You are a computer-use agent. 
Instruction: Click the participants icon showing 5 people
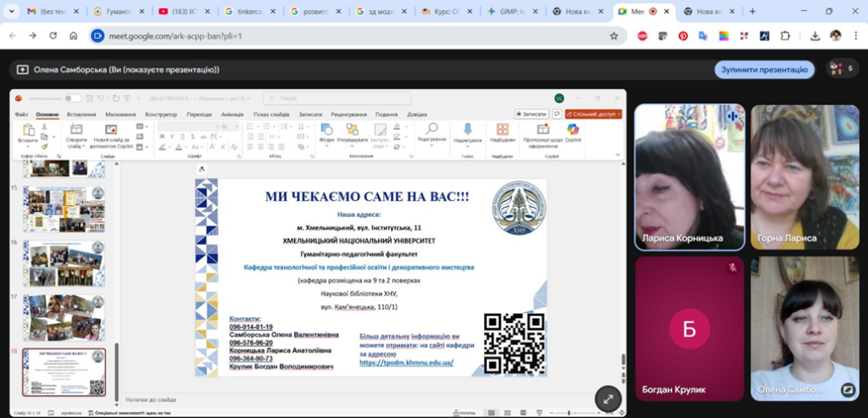click(842, 69)
